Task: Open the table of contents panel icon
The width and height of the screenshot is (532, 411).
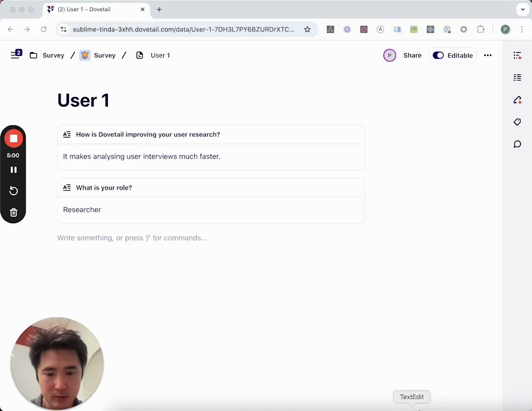Action: pyautogui.click(x=517, y=55)
